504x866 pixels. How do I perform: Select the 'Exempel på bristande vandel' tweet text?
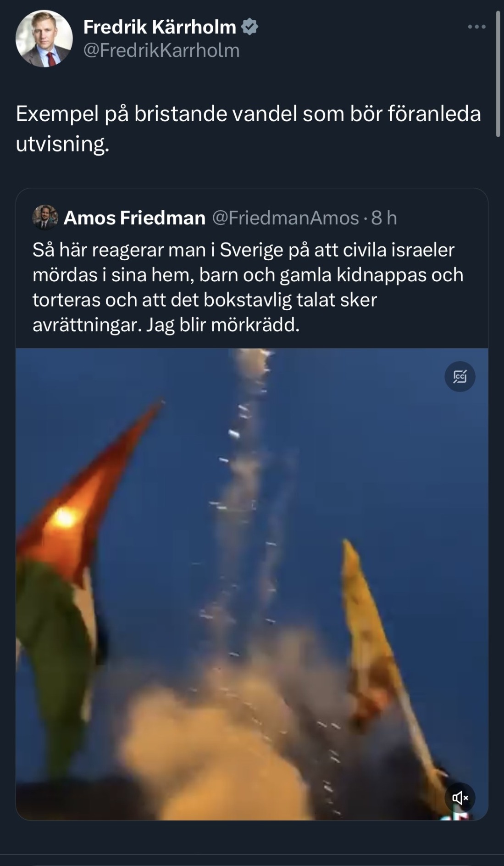[x=248, y=129]
